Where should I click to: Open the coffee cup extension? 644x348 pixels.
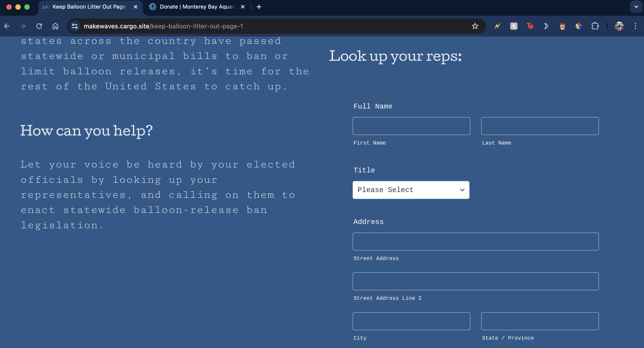(562, 26)
